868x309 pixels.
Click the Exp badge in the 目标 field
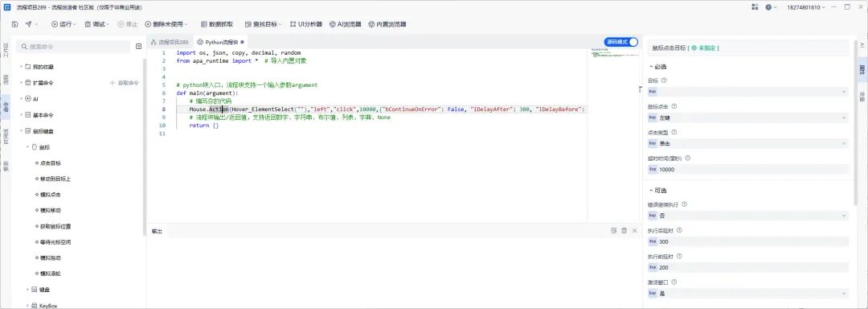point(653,92)
